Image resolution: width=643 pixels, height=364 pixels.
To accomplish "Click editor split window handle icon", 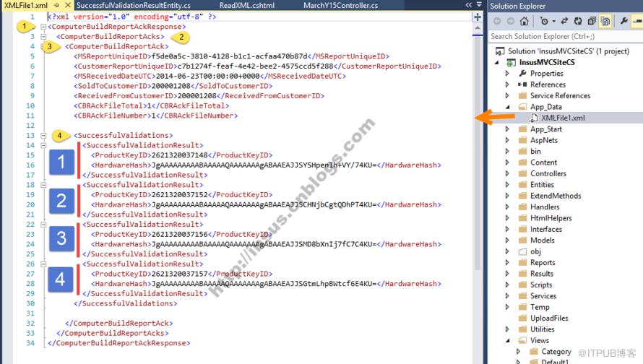I will click(478, 17).
